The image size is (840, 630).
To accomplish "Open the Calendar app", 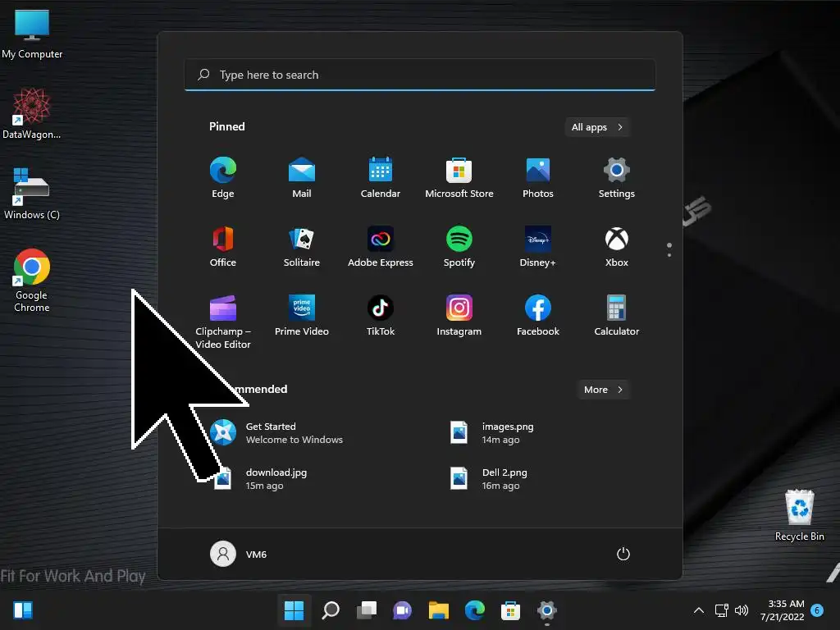I will point(381,178).
